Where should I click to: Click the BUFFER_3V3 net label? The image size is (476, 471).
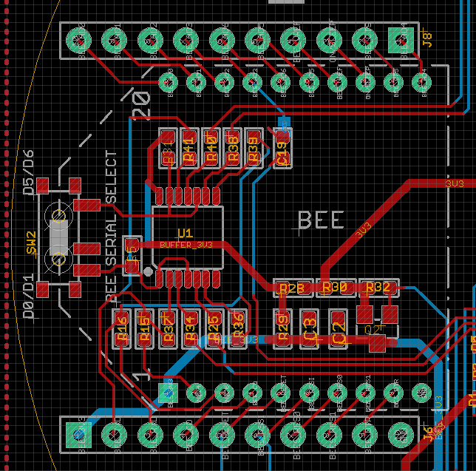[x=186, y=245]
